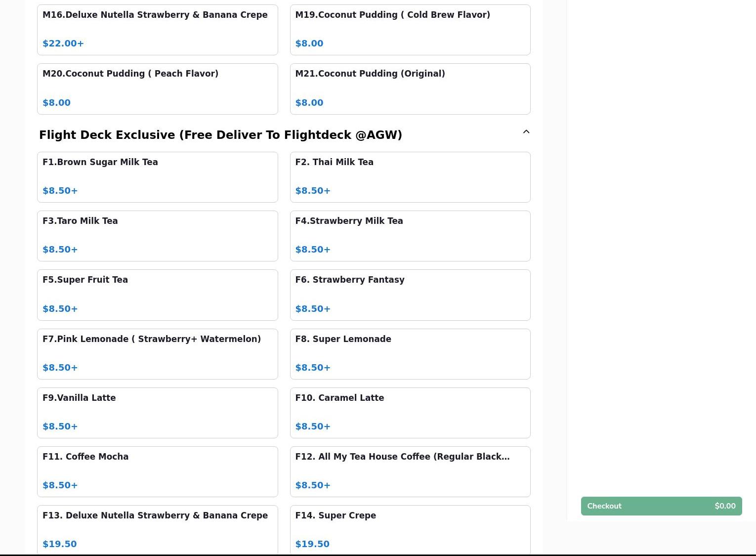Collapse the Flight Deck Exclusive section chevron
756x556 pixels.
526,132
